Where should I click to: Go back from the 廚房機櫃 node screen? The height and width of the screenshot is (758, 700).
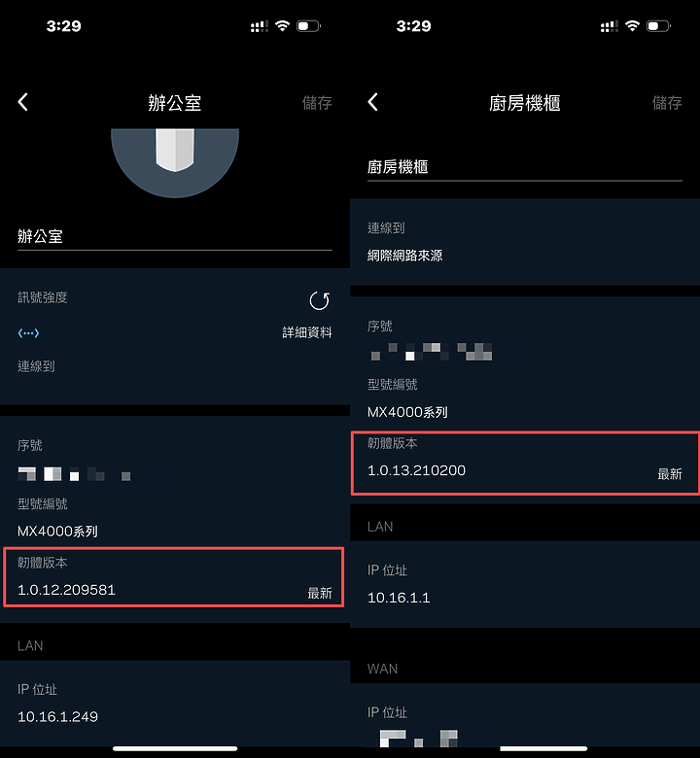pos(372,102)
